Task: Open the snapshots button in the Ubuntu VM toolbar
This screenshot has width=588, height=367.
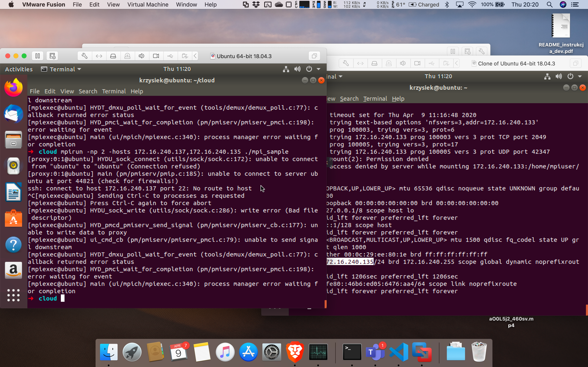Action: click(x=52, y=56)
